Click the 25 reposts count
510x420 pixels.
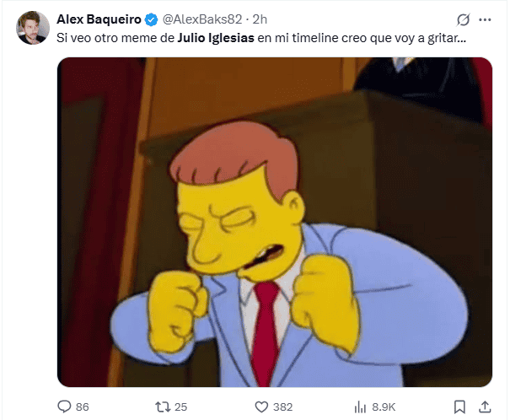click(181, 407)
